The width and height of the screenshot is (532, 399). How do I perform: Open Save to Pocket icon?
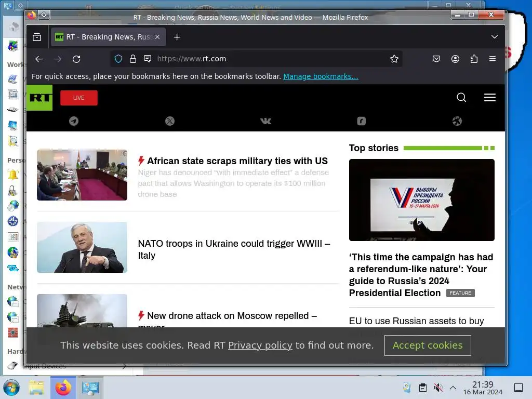click(436, 59)
